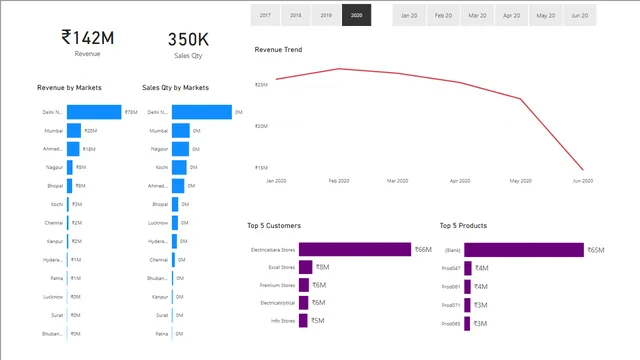Select Nagpur bar in Sales Qty by Markets
Screen dimensions: 640x360
click(180, 149)
